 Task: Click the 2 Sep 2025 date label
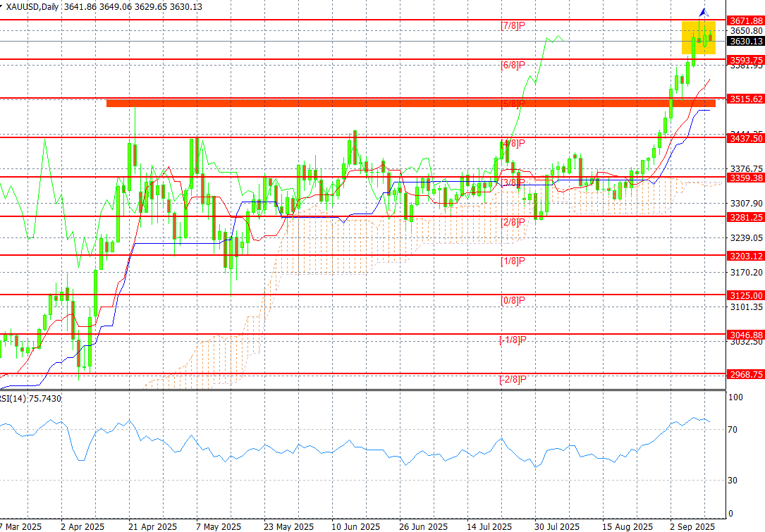point(692,526)
